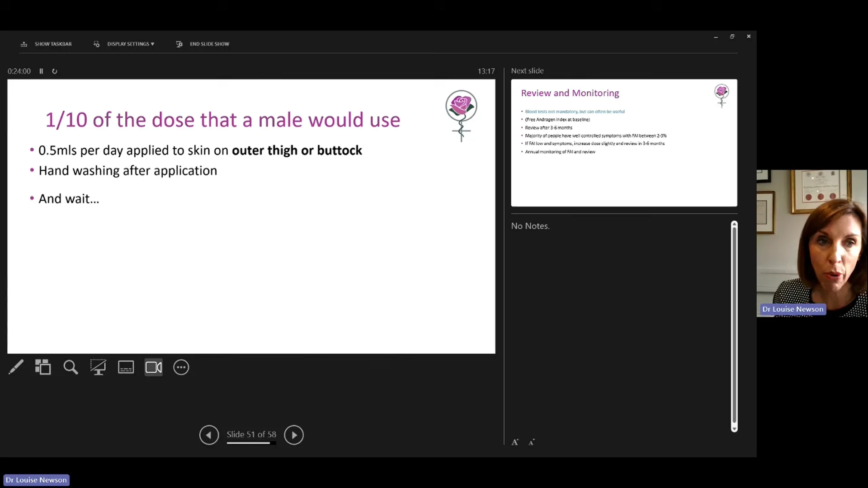Click the pencil/annotation tool icon
The image size is (868, 488).
click(x=14, y=368)
